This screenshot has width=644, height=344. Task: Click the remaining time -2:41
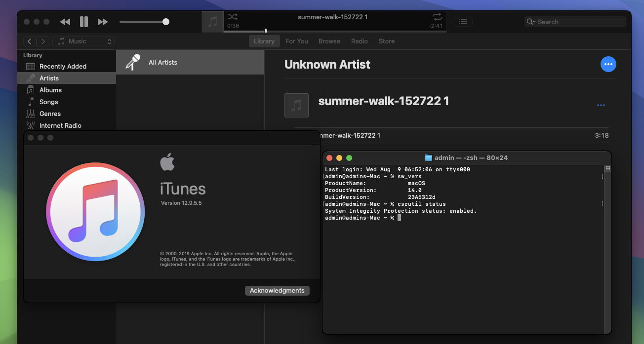tap(436, 26)
